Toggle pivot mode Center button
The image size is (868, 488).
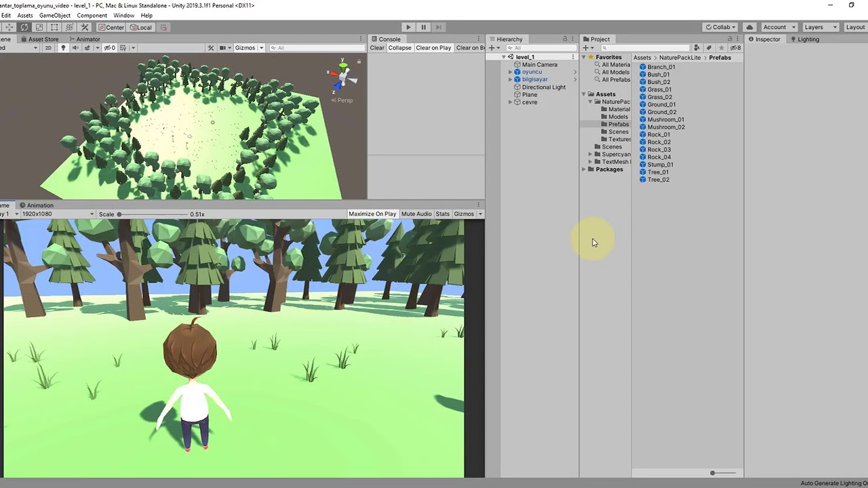(111, 27)
